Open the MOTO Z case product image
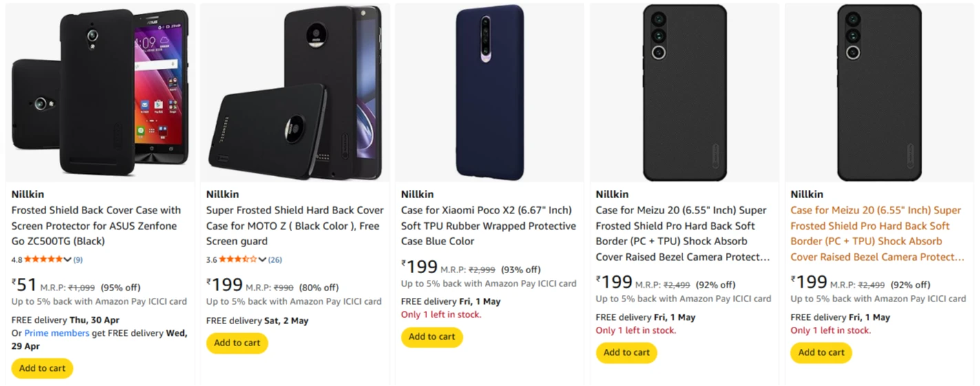Image resolution: width=980 pixels, height=386 pixels. [295, 93]
